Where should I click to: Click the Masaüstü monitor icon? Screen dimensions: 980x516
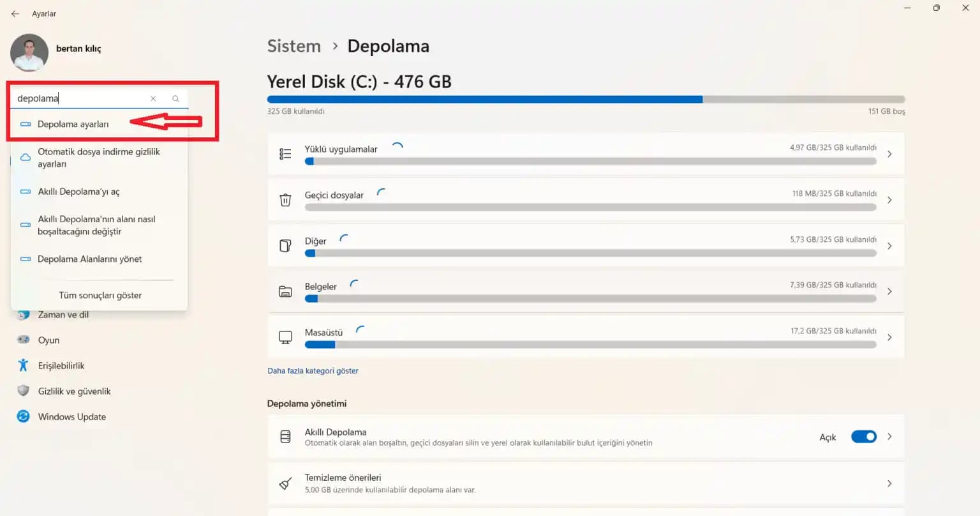(285, 337)
